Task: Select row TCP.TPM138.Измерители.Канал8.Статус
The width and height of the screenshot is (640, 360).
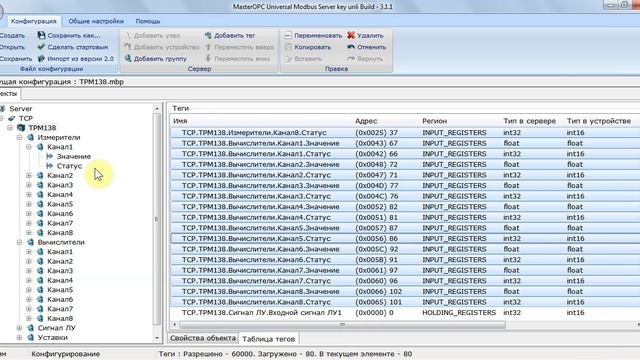Action: coord(405,133)
